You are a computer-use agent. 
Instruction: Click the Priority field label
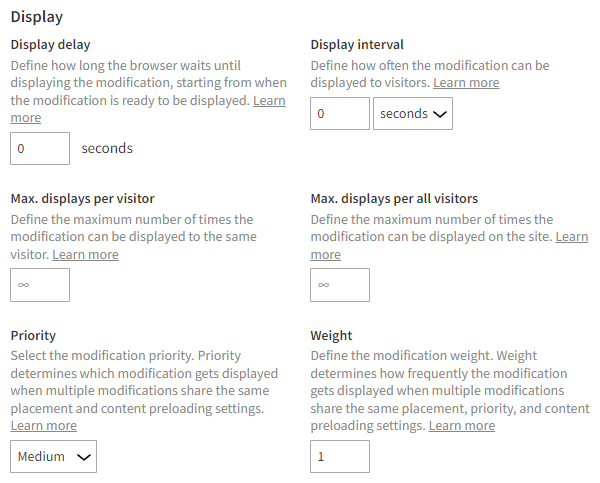point(33,336)
